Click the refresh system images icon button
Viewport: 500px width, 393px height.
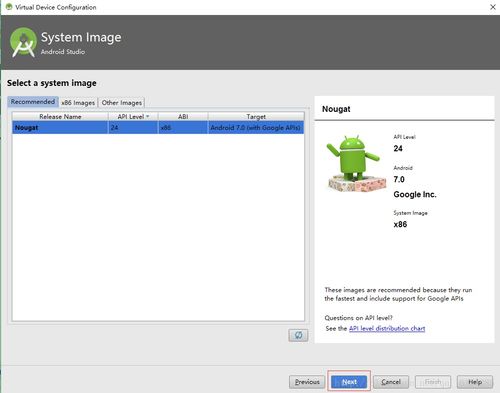point(298,335)
